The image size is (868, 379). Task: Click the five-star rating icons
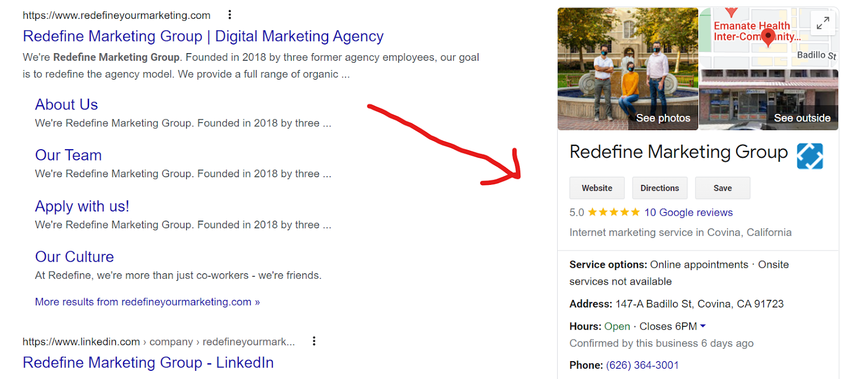[x=614, y=213]
